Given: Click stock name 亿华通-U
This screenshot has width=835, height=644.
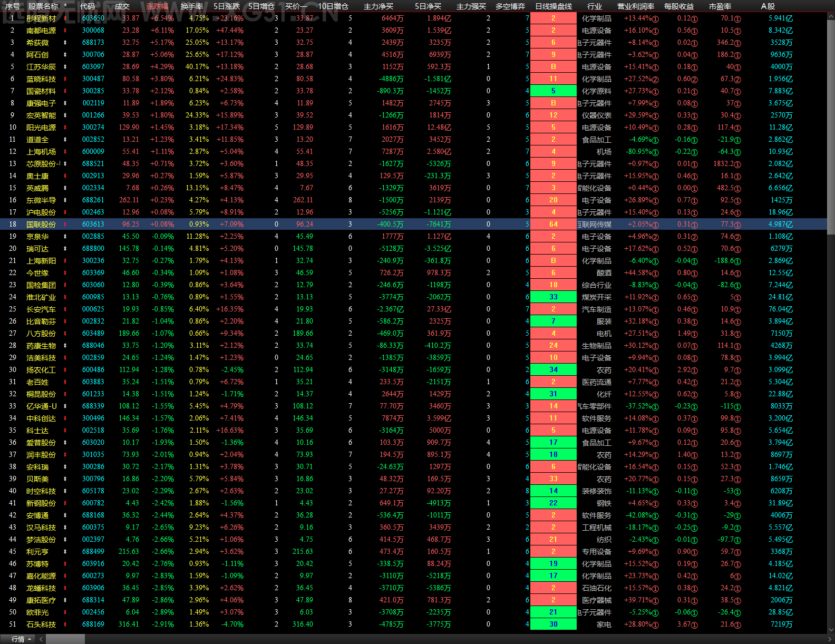Looking at the screenshot, I should pos(42,406).
